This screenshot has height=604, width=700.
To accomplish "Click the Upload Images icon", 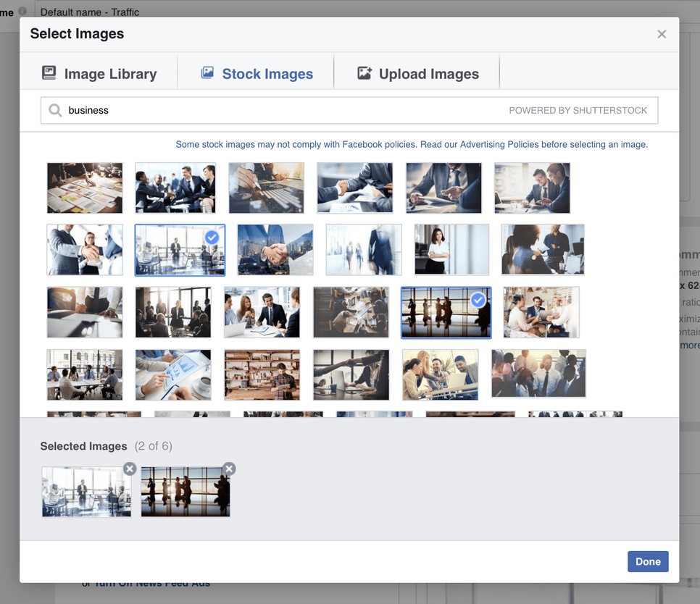I will coord(364,73).
